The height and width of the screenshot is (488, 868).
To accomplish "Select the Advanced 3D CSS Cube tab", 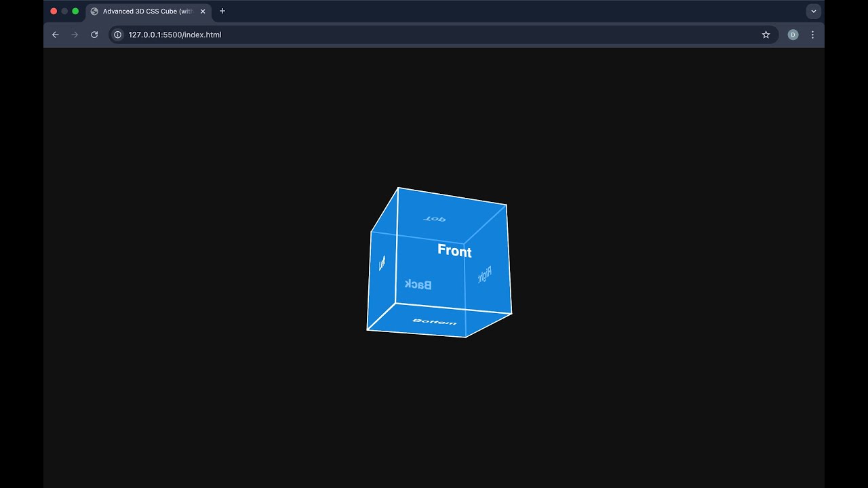I will (x=149, y=12).
